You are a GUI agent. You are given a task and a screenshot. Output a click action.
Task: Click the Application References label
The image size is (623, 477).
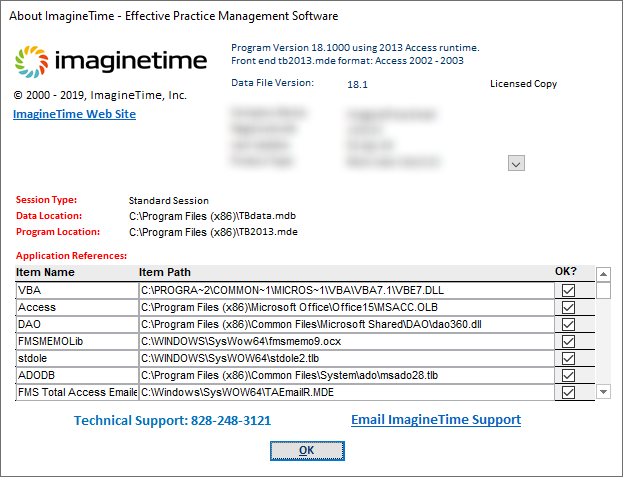coord(72,256)
